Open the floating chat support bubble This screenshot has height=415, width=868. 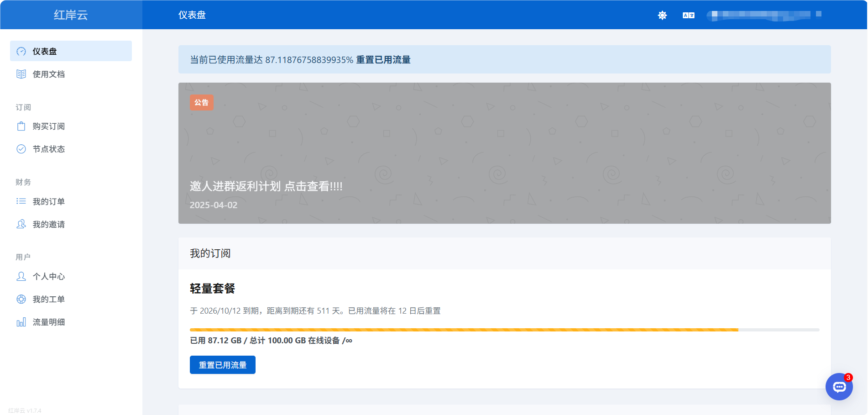(x=839, y=386)
